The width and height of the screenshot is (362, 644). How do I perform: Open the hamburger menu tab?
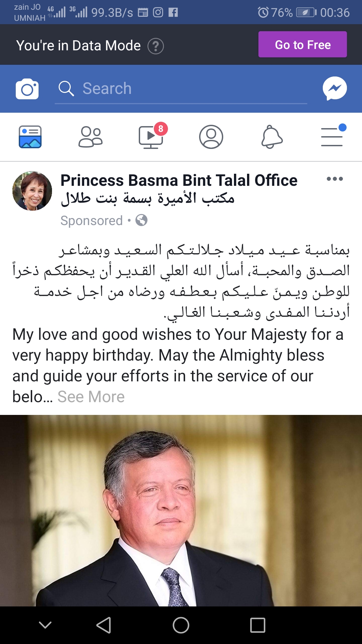(x=332, y=137)
